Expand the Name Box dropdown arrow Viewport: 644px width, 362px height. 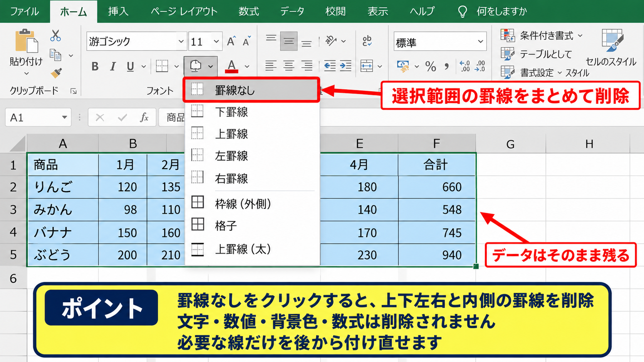(x=64, y=117)
